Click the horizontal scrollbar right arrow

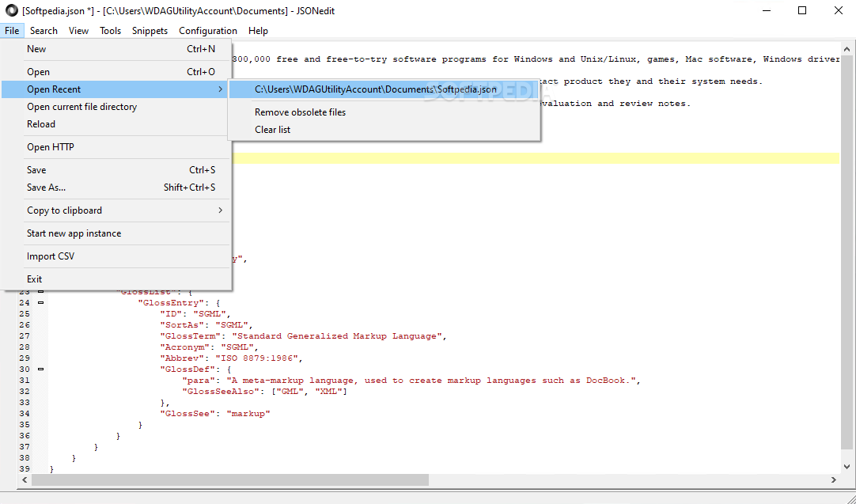coord(834,480)
